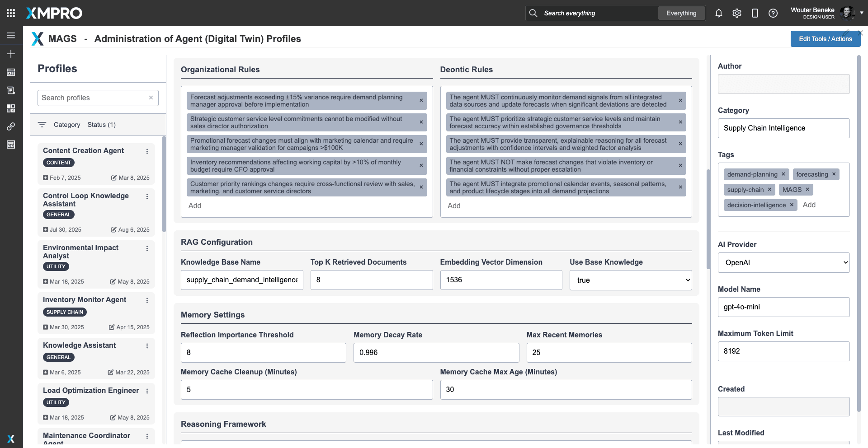Image resolution: width=868 pixels, height=448 pixels.
Task: Remove the forecasting tag
Action: pyautogui.click(x=834, y=174)
